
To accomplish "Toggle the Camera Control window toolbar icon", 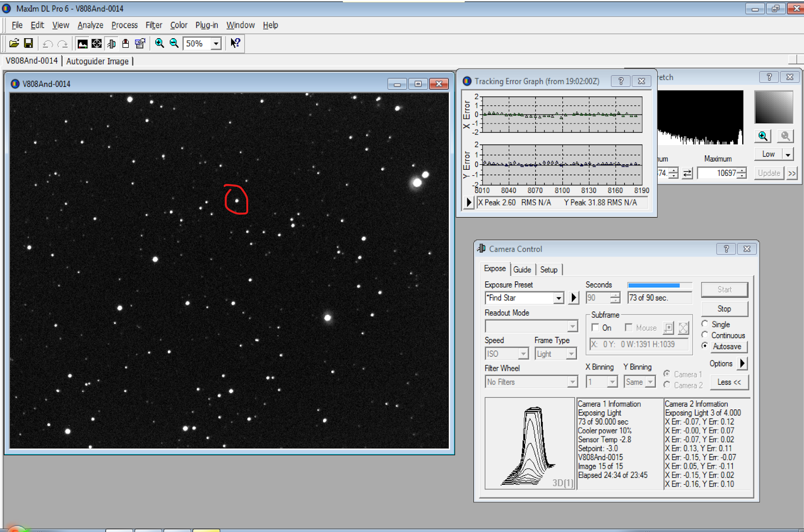I will (111, 44).
